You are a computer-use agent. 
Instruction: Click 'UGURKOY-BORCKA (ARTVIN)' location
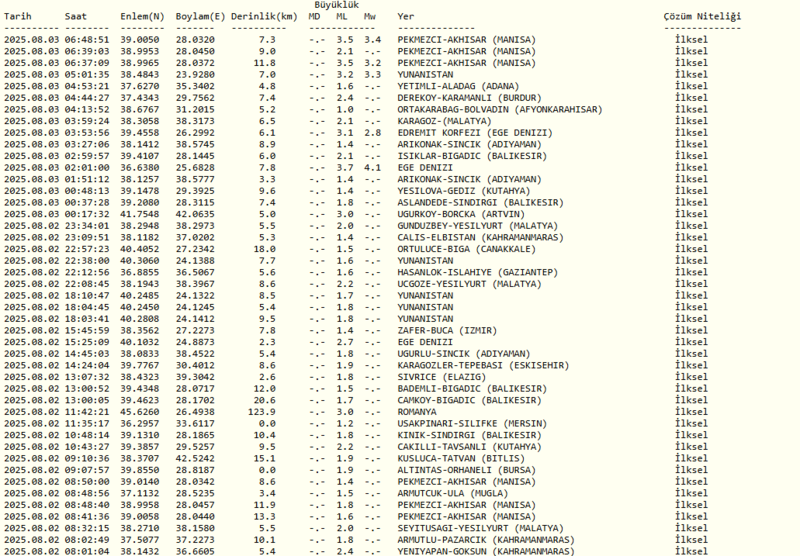coord(461,214)
